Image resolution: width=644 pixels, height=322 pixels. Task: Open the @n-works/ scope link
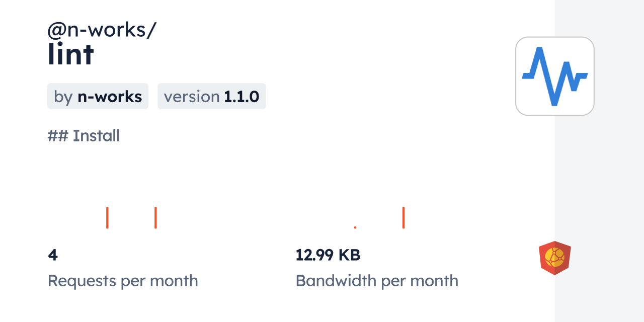pos(102,30)
